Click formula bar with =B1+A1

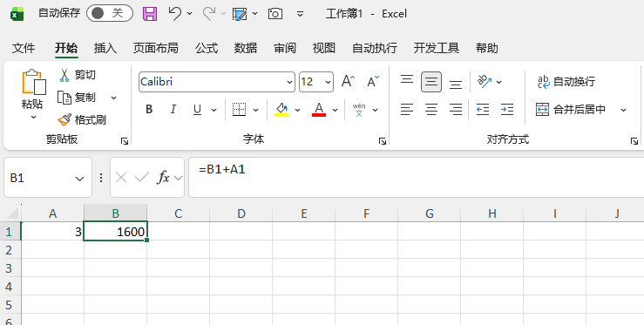pos(416,177)
